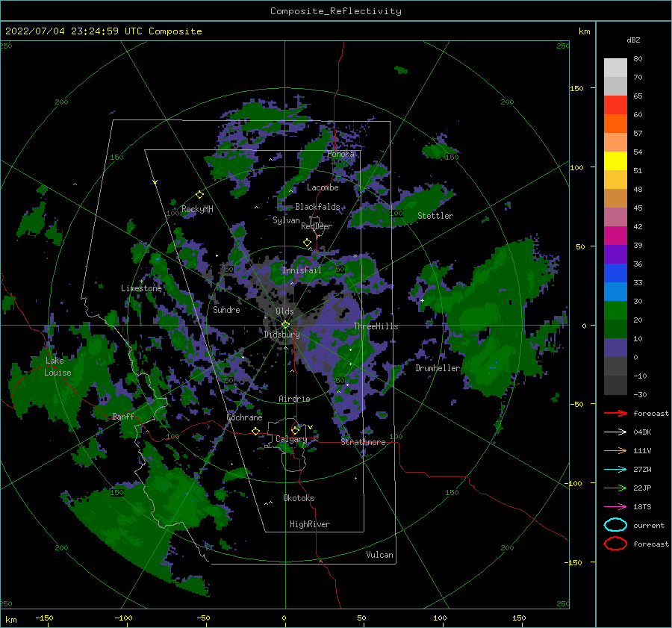Click the red forecast ellipse icon
Screen dimensions: 672x628
coord(615,544)
